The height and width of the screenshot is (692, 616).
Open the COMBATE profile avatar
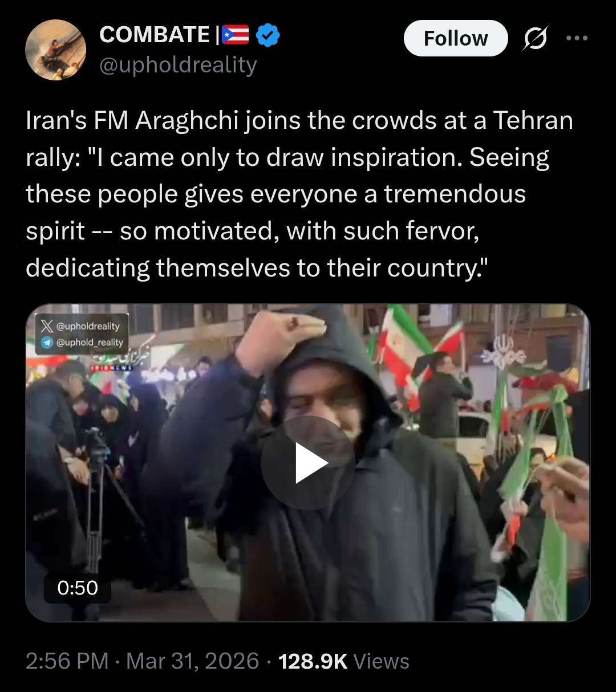[55, 50]
